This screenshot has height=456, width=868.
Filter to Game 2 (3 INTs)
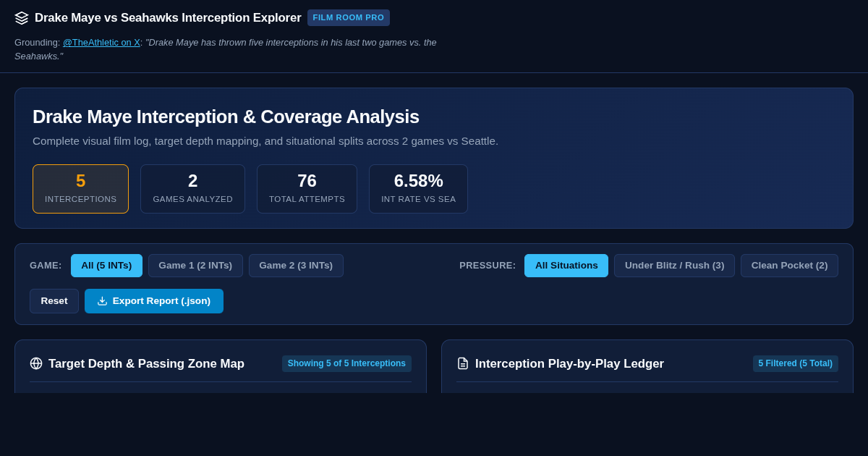pos(296,266)
